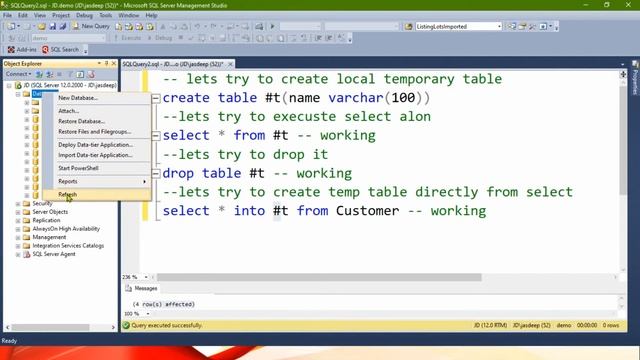
Task: Open the Reports submenu
Action: 97,181
